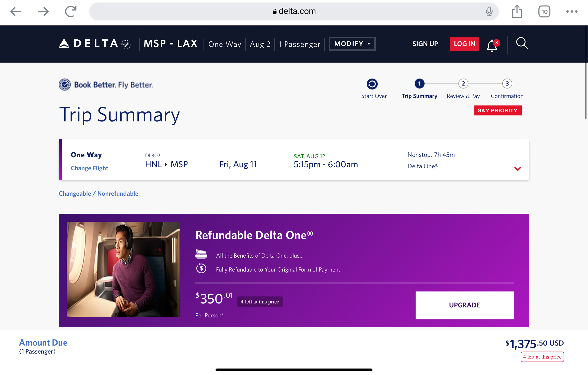Viewport: 588px width, 375px height.
Task: Open the browser three-dot more menu
Action: (x=572, y=11)
